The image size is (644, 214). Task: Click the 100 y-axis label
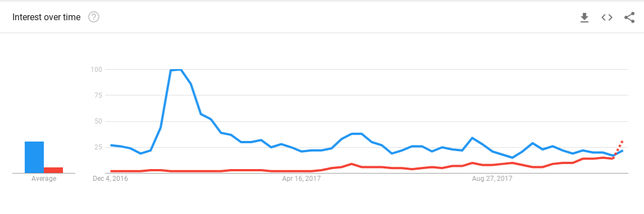[96, 69]
